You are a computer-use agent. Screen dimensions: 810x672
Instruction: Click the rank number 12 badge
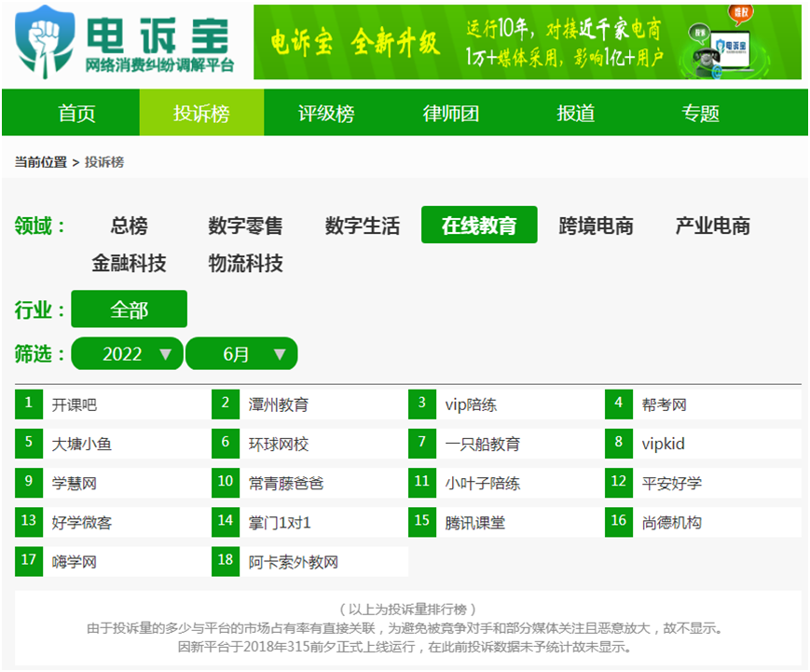[619, 483]
